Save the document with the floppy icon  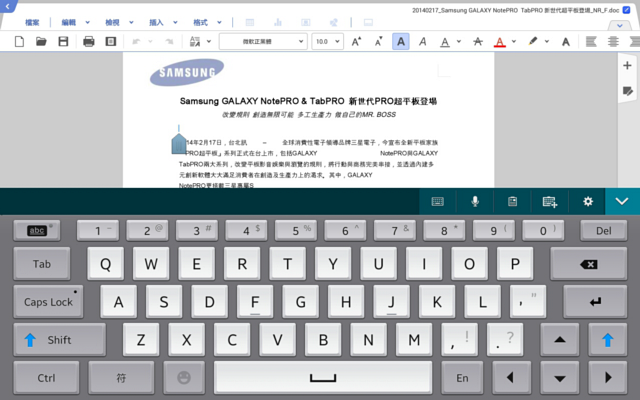point(63,41)
